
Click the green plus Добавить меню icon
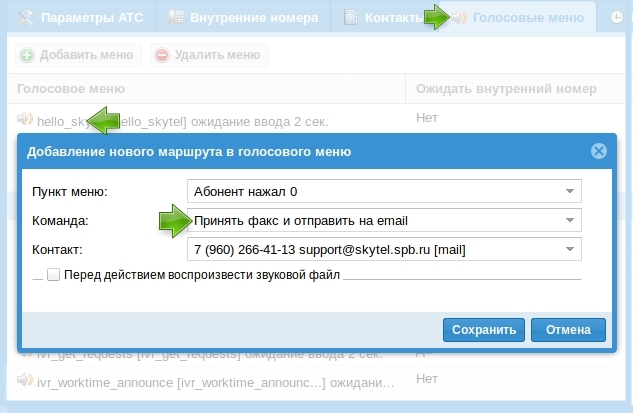pos(27,55)
